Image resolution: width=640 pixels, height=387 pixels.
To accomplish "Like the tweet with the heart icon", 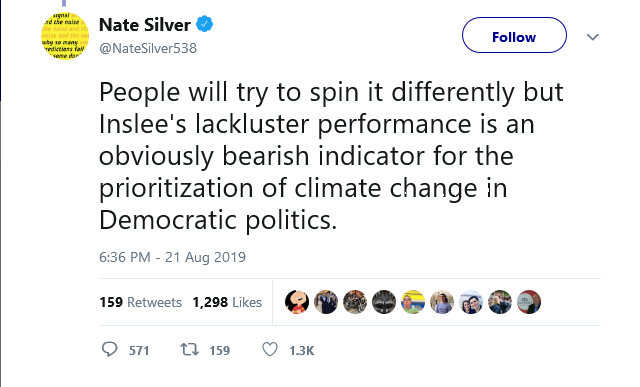I will pos(270,349).
